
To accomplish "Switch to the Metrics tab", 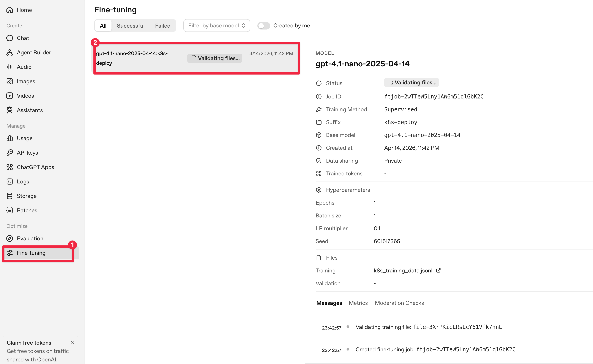I will coord(358,303).
